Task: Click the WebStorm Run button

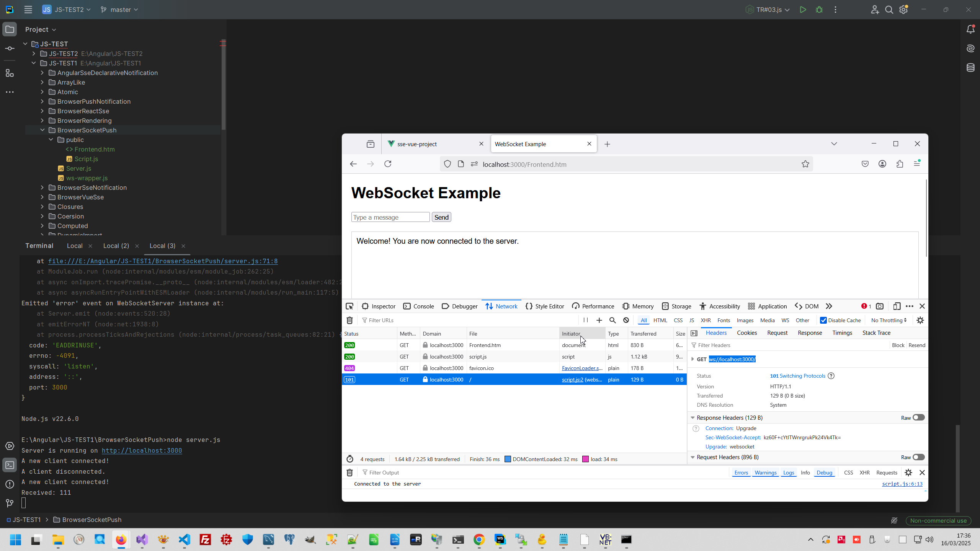Action: (x=803, y=10)
